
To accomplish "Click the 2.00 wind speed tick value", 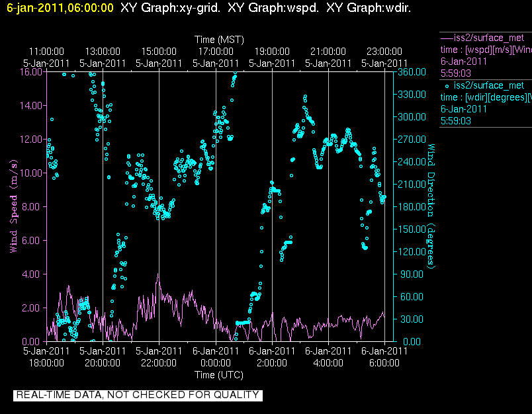I will (x=32, y=308).
